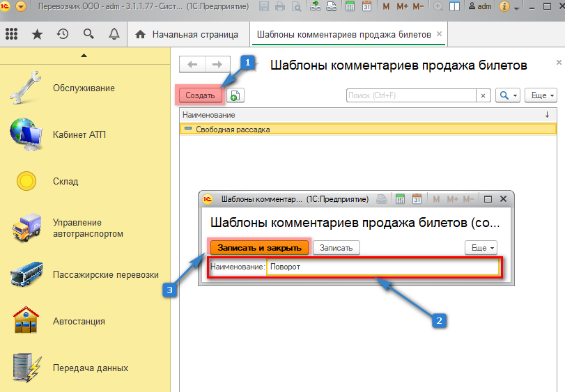Click the copy-create icon next to Создать
The image size is (565, 392).
pyautogui.click(x=235, y=95)
